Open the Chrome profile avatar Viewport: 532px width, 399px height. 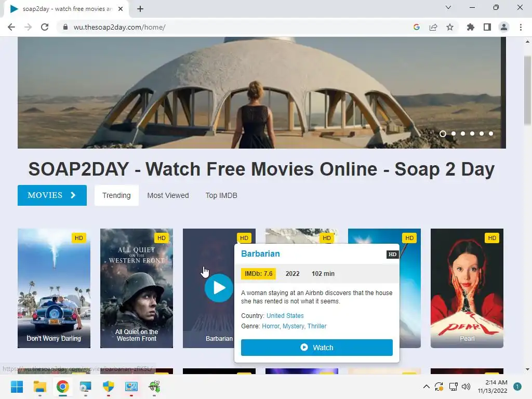click(x=504, y=27)
